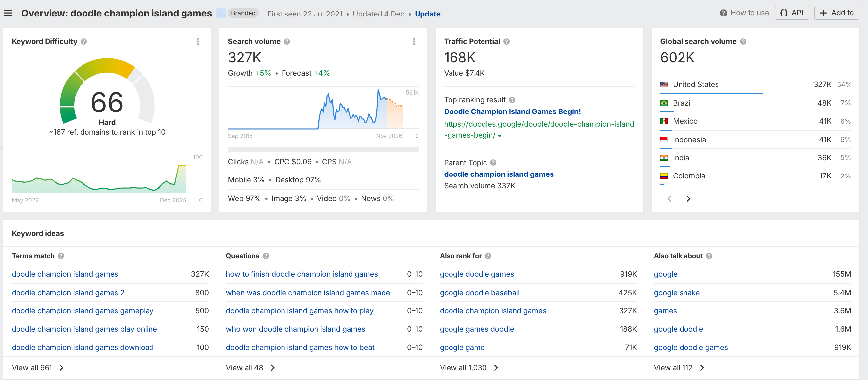Click the Questions help icon
Image resolution: width=868 pixels, height=380 pixels.
pyautogui.click(x=266, y=256)
